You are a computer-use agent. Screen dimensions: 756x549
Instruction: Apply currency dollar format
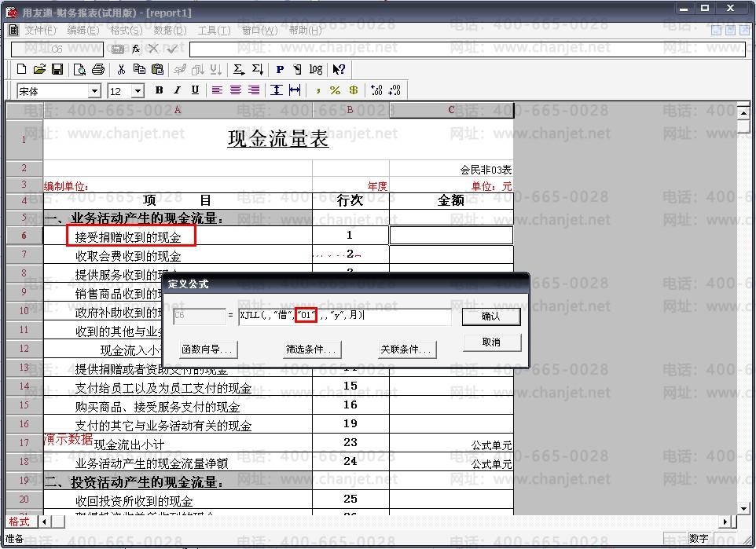pos(354,90)
